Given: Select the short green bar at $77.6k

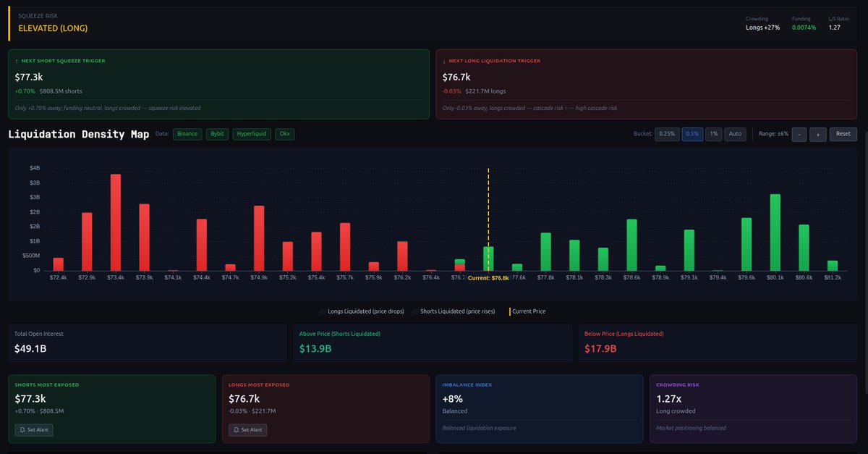Looking at the screenshot, I should [x=517, y=267].
